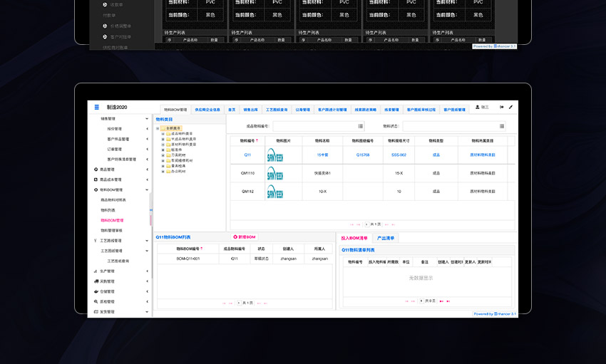
Task: Collapse the 工艺图纸管理 submenu arrow
Action: click(x=147, y=251)
